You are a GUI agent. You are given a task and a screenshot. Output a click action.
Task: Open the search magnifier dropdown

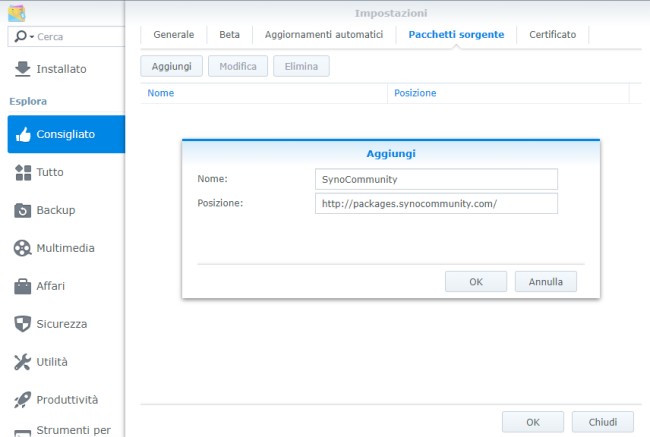(x=24, y=36)
